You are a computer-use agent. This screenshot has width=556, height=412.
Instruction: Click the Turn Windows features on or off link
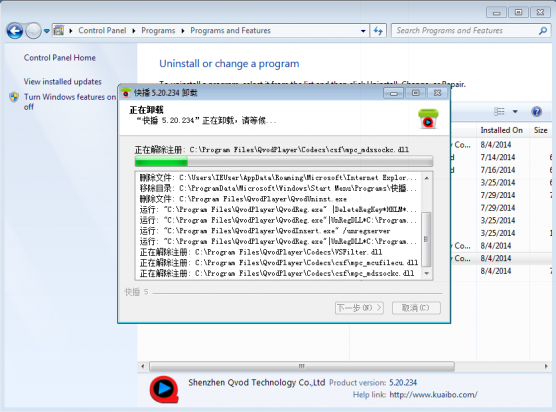[70, 102]
